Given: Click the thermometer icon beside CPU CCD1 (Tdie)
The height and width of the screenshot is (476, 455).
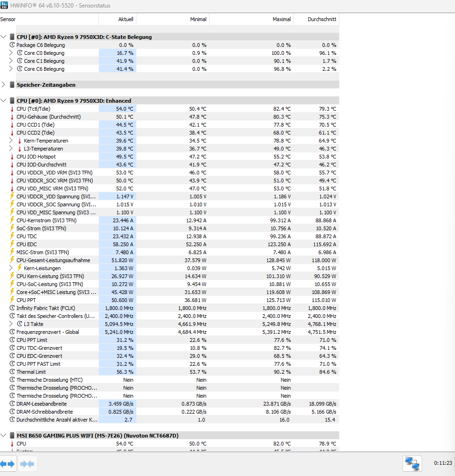Looking at the screenshot, I should [12, 125].
